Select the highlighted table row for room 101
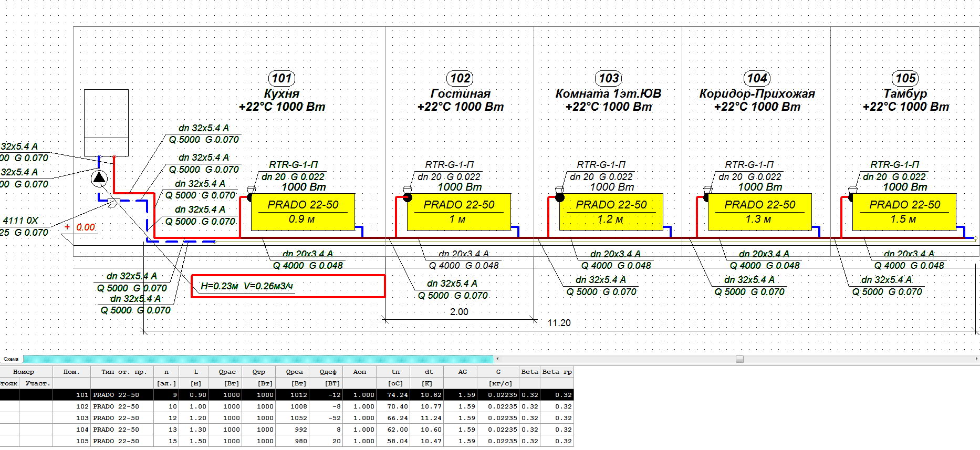This screenshot has width=980, height=450. (x=287, y=395)
